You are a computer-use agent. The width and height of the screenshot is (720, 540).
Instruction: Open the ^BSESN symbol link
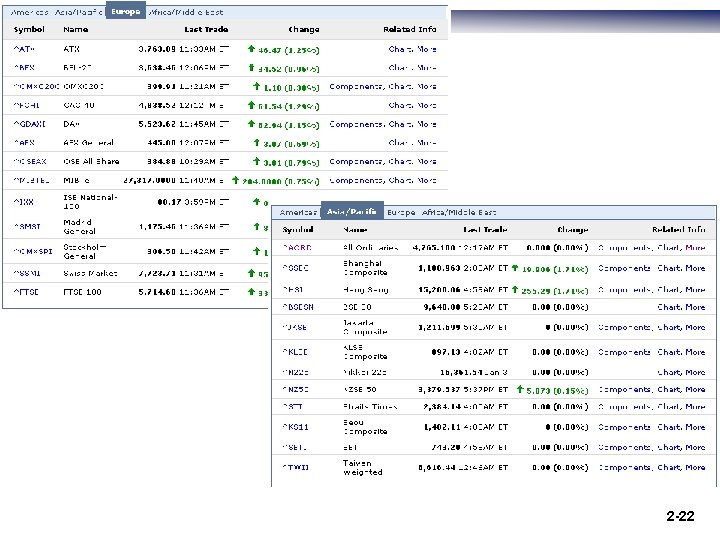[298, 307]
